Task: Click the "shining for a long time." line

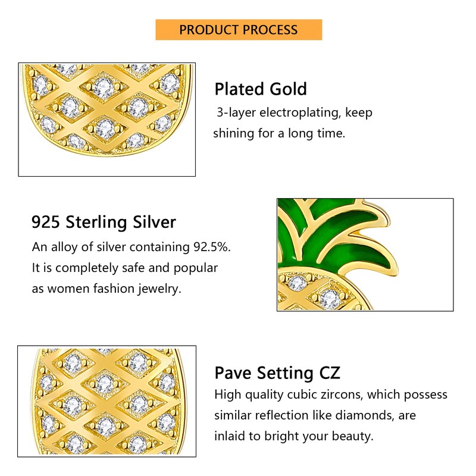Action: pos(279,133)
